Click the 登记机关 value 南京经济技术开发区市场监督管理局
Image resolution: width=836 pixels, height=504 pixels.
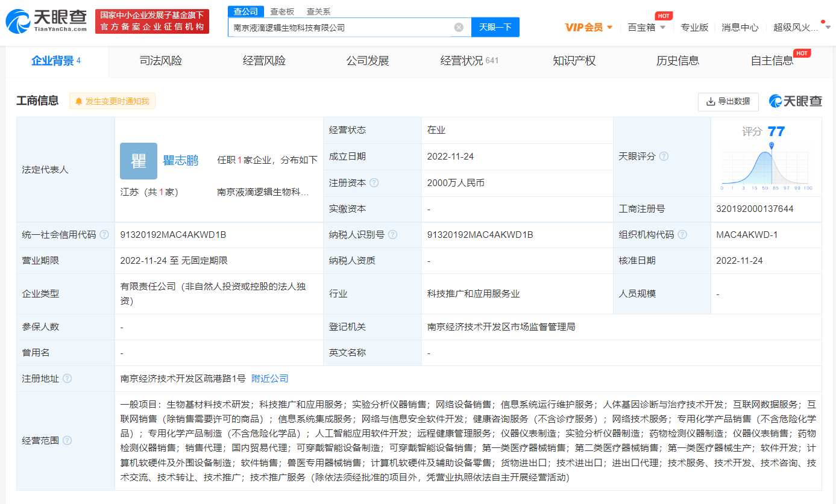(501, 327)
